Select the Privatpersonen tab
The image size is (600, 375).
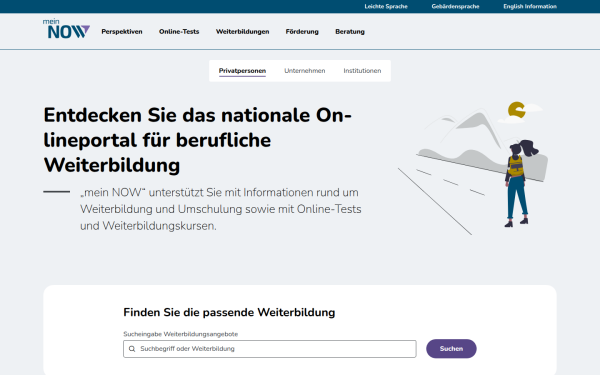tap(242, 71)
